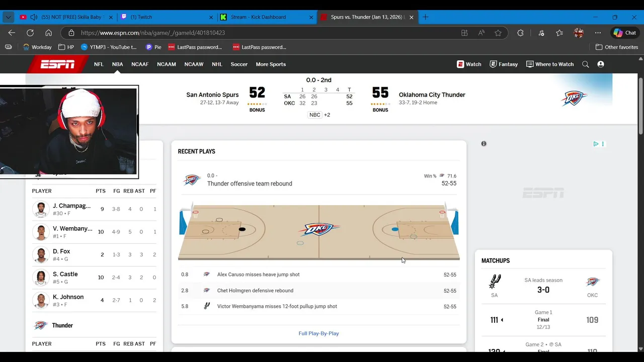Click K. Johnson's player headshot
Viewport: 644px width, 362px height.
[x=41, y=300]
